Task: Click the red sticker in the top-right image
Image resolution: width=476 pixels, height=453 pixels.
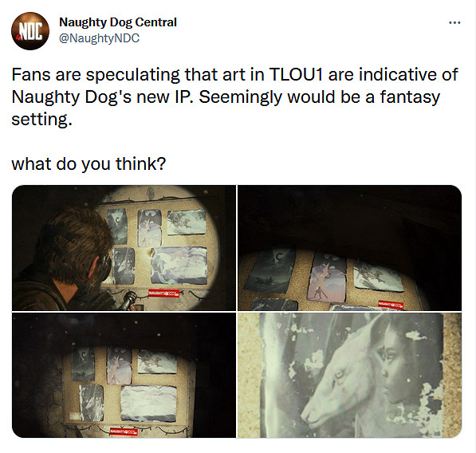Action: point(391,304)
